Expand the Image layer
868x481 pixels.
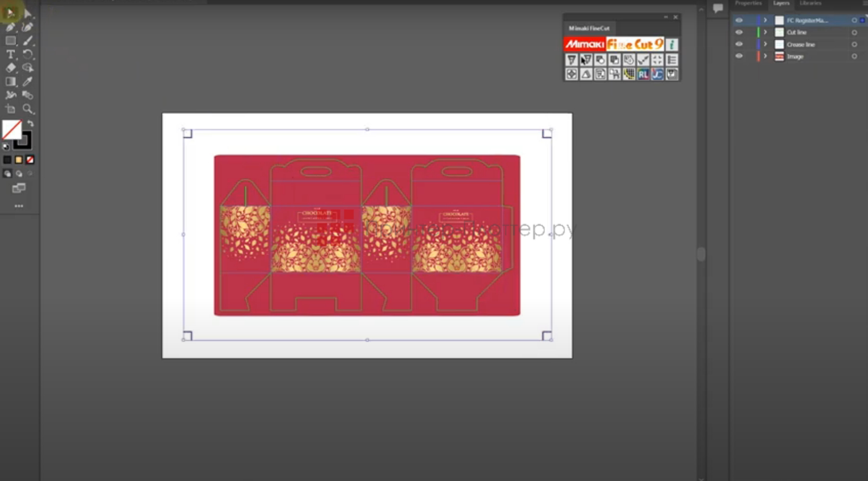(765, 56)
